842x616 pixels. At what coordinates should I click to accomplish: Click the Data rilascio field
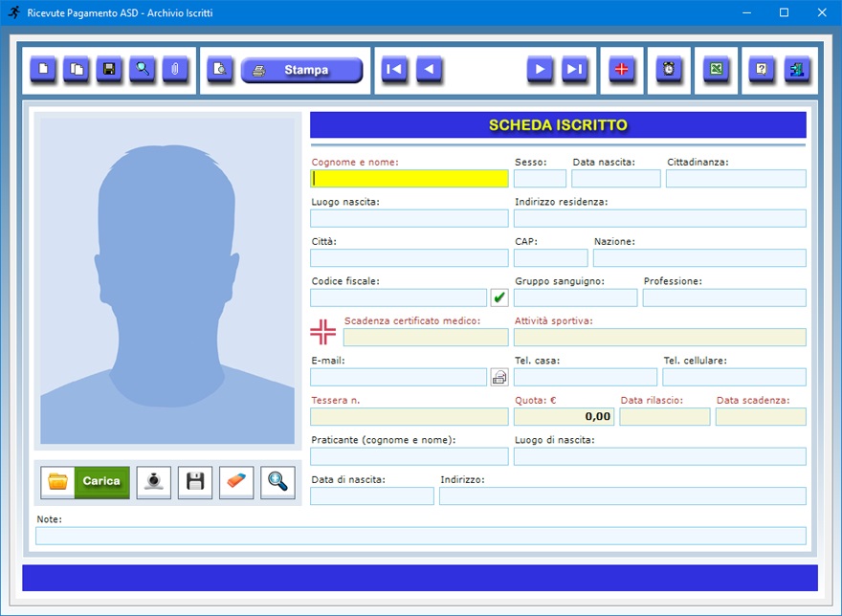665,417
